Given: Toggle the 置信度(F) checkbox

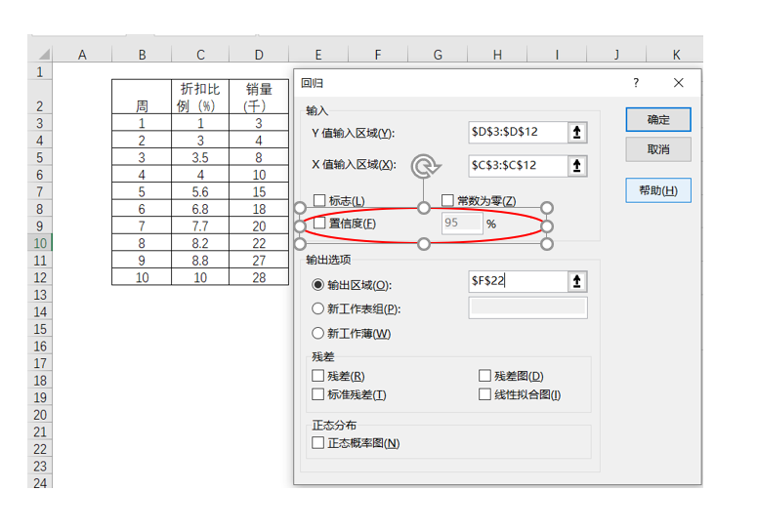Looking at the screenshot, I should [319, 224].
